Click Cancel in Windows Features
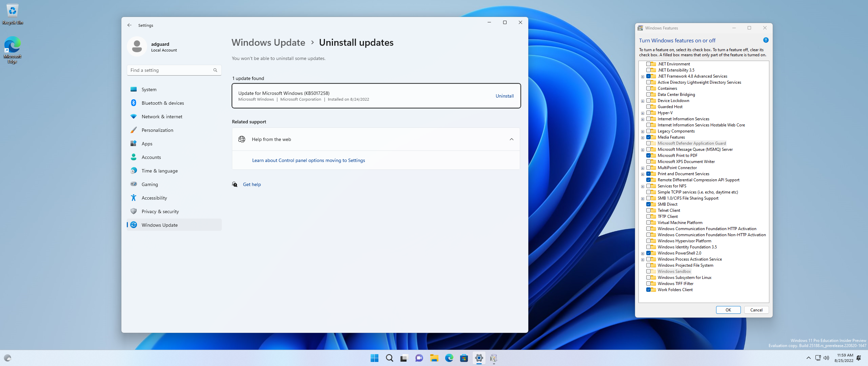The height and width of the screenshot is (366, 868). [756, 310]
